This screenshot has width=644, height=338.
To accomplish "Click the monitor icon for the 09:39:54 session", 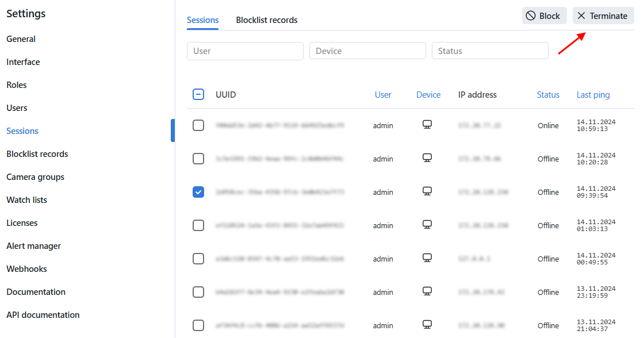I will click(x=427, y=191).
